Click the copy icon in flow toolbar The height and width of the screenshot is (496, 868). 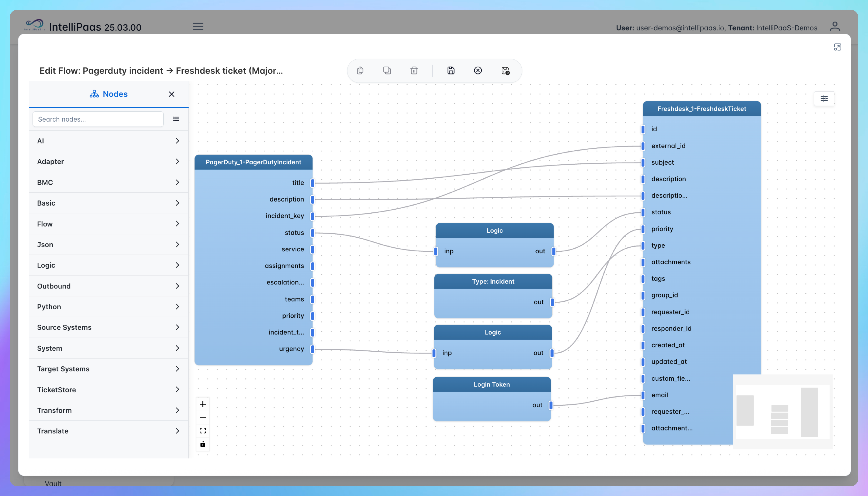pyautogui.click(x=360, y=70)
